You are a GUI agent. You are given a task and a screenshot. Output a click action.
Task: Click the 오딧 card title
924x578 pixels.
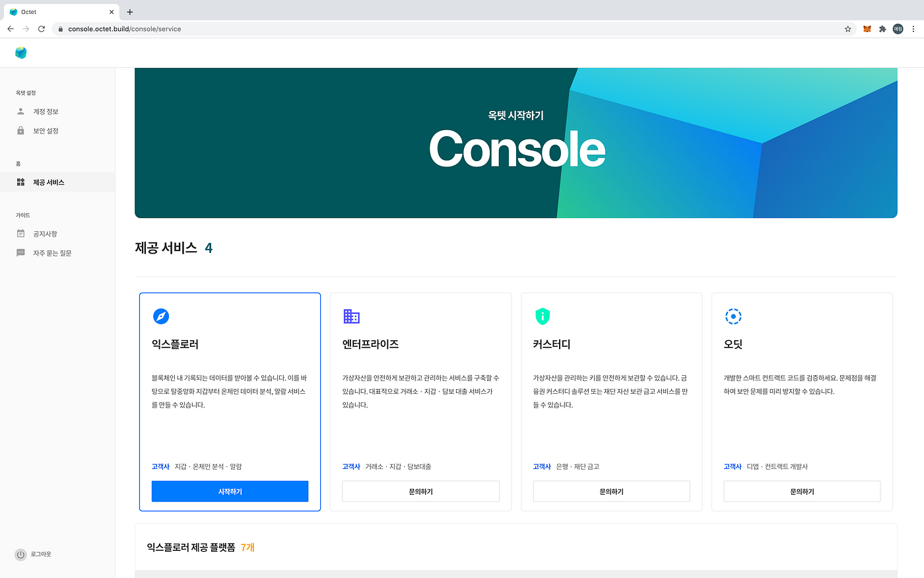(x=733, y=344)
